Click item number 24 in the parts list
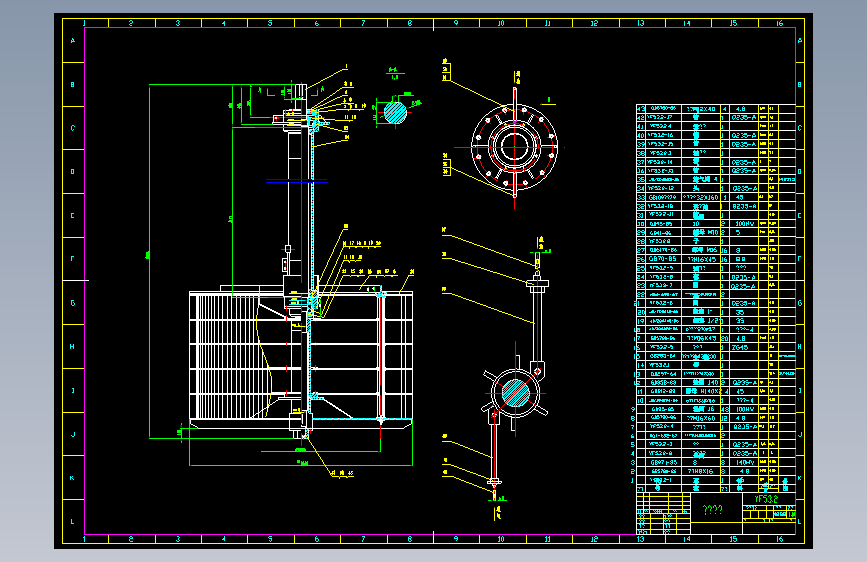This screenshot has width=867, height=562. point(641,277)
